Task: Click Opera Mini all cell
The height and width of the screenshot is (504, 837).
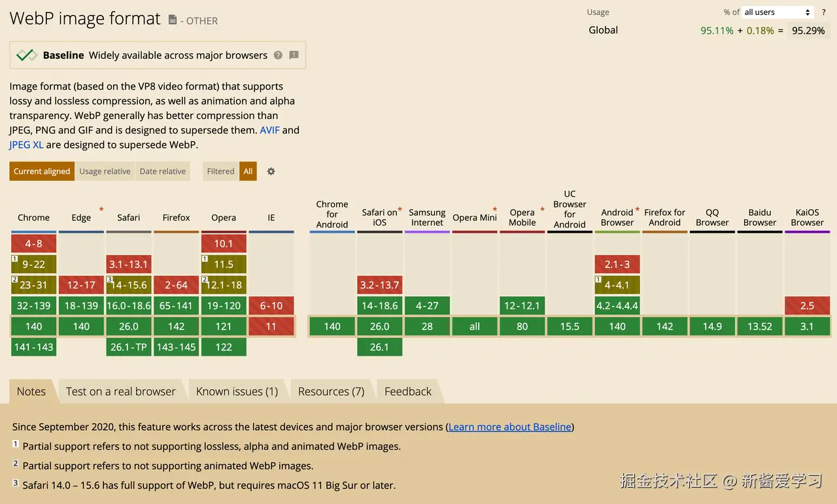Action: tap(475, 326)
